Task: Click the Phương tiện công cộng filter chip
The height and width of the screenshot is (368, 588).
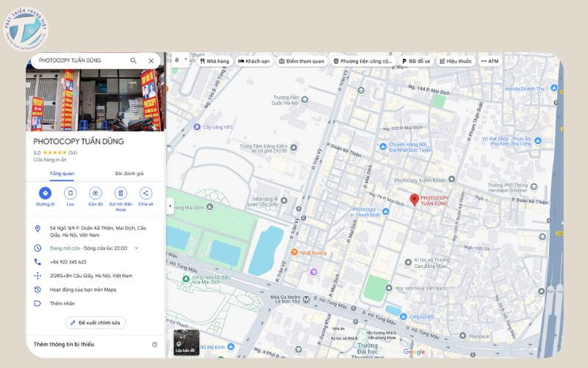Action: [x=362, y=61]
